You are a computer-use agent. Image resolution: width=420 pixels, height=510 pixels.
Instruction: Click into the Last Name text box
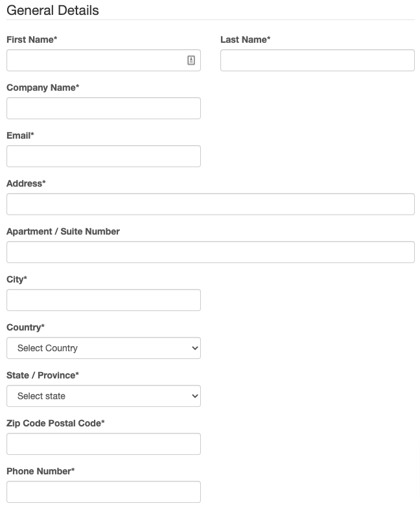coord(317,60)
